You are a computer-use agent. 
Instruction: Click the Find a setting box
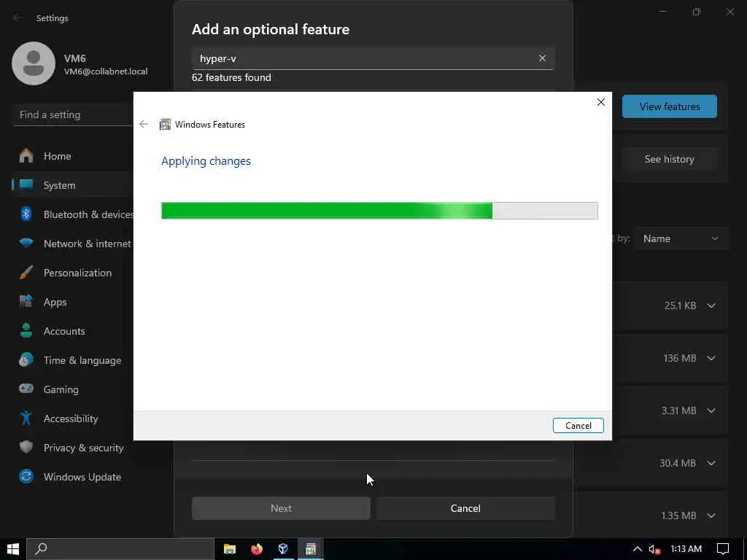click(x=73, y=114)
